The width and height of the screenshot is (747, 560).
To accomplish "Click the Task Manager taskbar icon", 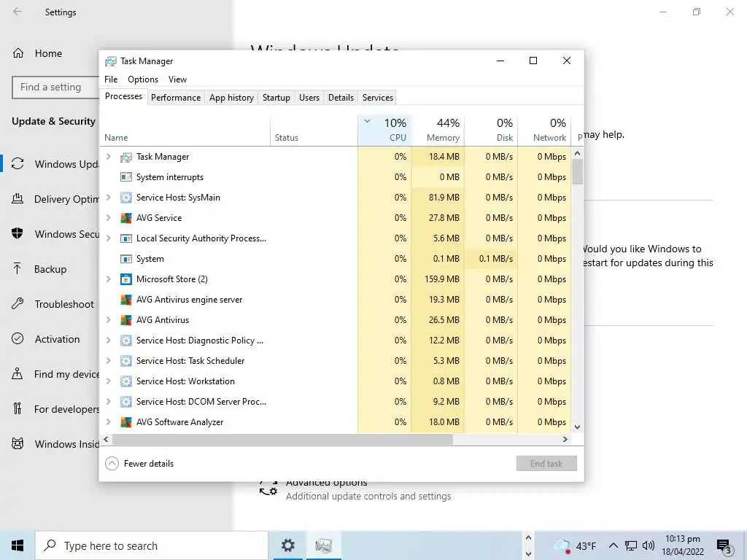I will coord(323,545).
